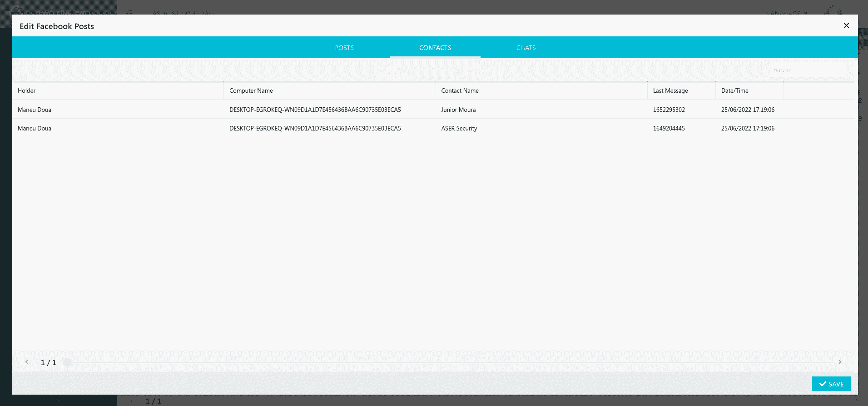Click the dialog pagination slider handle
The image size is (868, 406).
(x=67, y=362)
